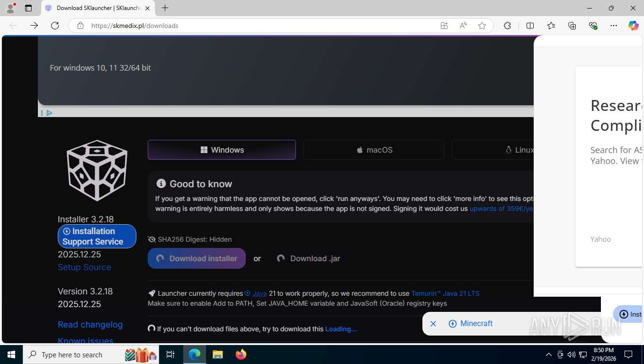Screen dimensions: 644x364
Task: Click the Download .jar button
Action: [x=308, y=258]
